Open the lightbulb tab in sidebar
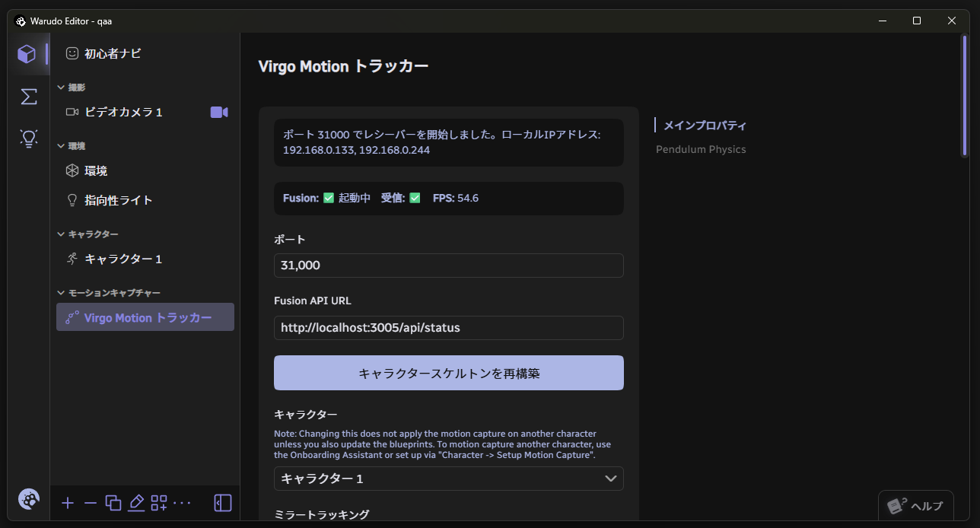Viewport: 980px width, 528px height. [x=28, y=138]
